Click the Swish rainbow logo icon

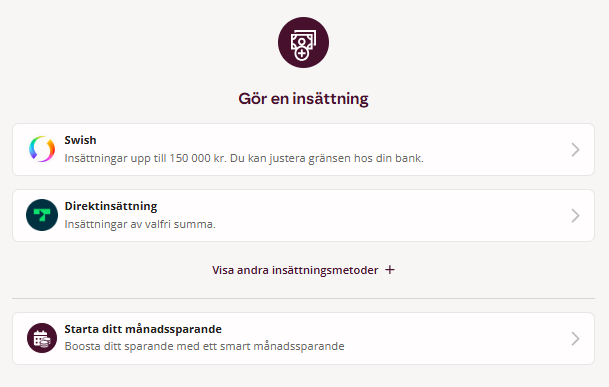(42, 149)
